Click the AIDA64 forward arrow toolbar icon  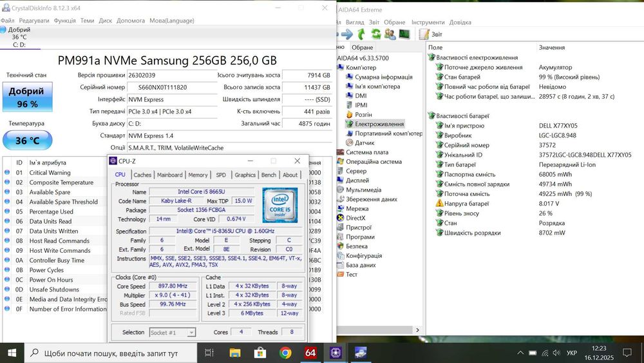pos(346,34)
